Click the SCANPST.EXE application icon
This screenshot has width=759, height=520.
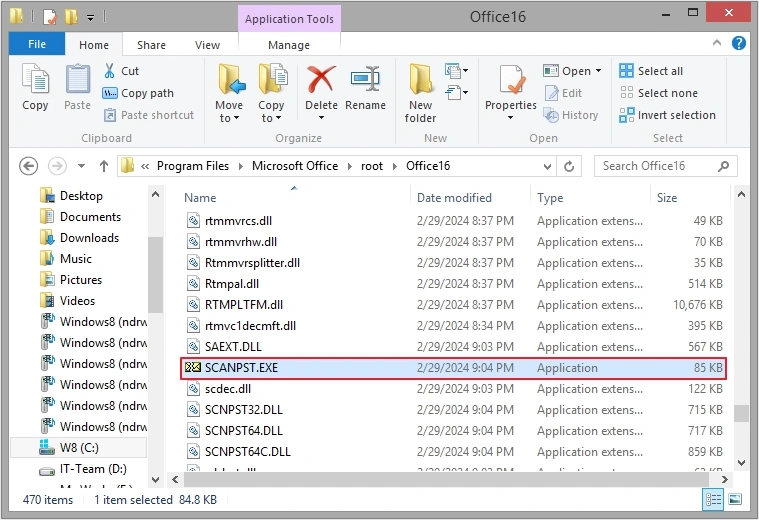(193, 367)
